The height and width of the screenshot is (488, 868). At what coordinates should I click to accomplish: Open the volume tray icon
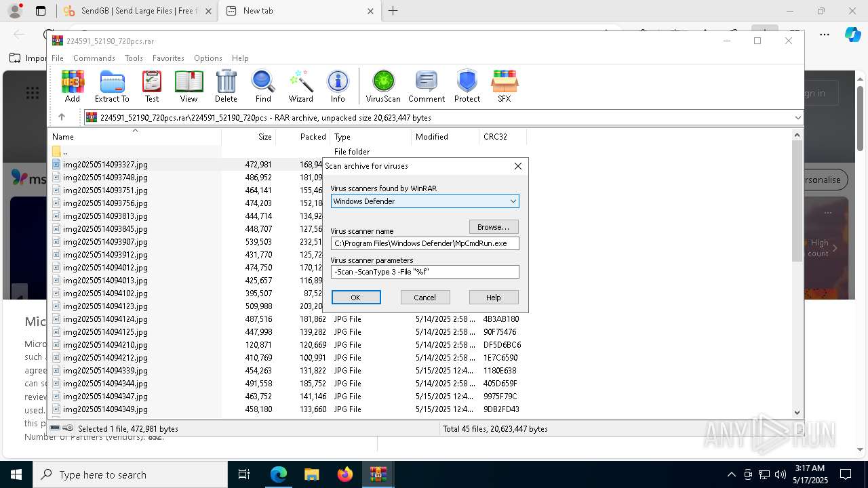point(781,474)
